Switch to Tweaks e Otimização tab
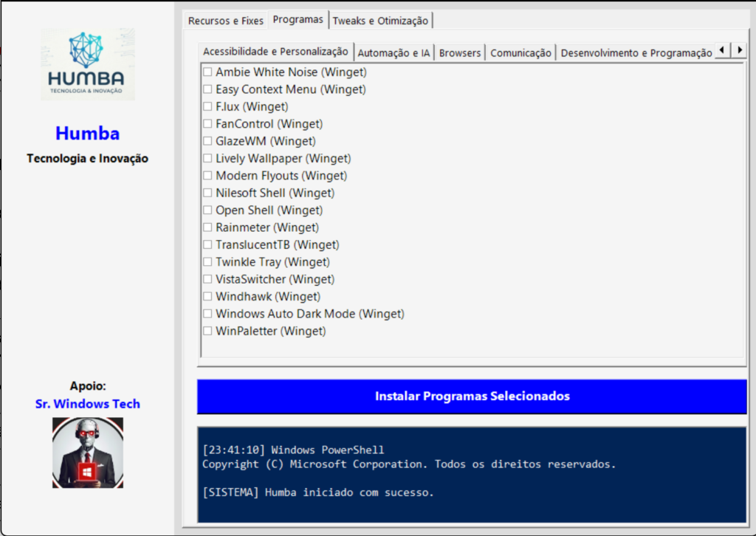This screenshot has height=536, width=756. click(x=380, y=21)
